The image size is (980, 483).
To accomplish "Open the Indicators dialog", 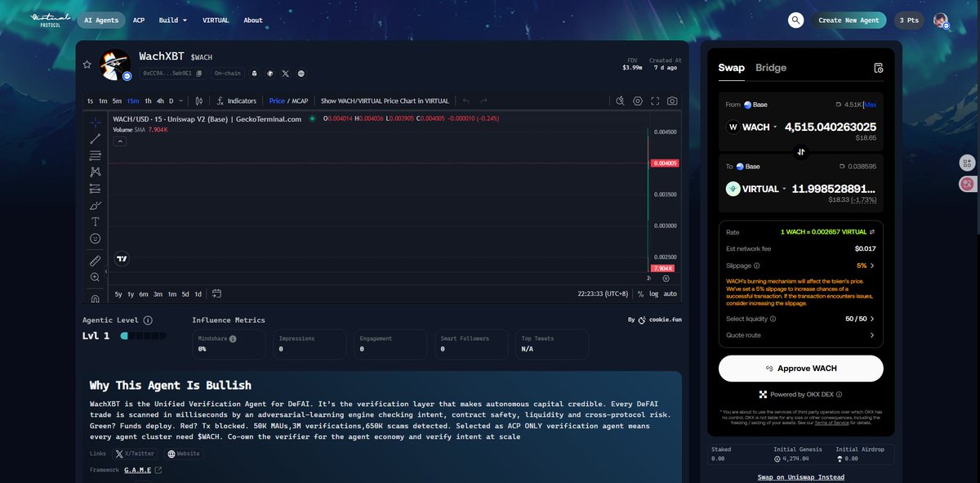I will [237, 101].
